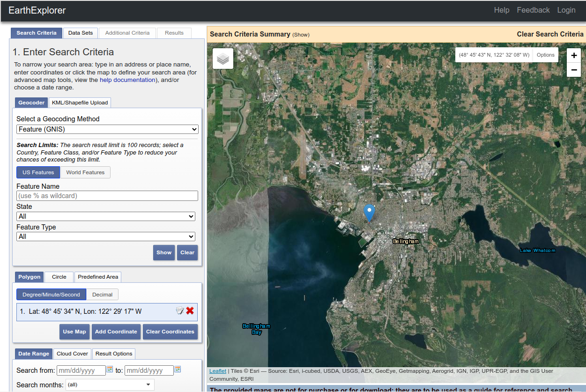Select World Features toggle
This screenshot has width=586, height=392.
coord(85,172)
